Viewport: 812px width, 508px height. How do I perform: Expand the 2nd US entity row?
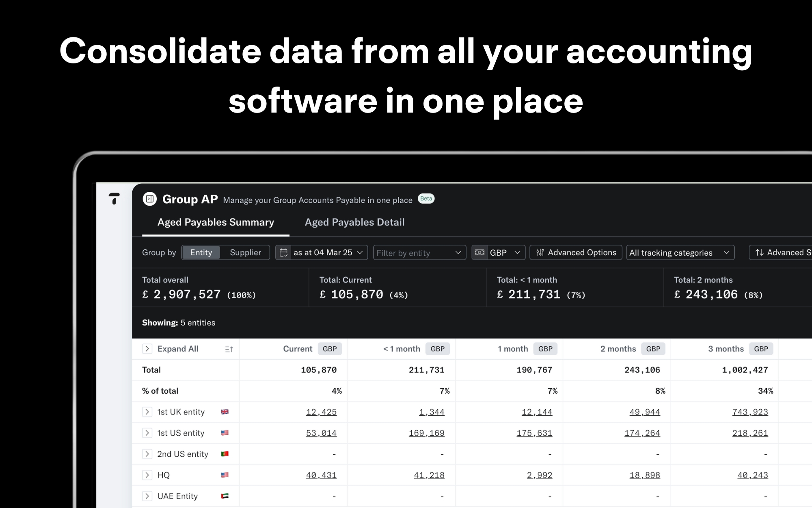pos(147,454)
